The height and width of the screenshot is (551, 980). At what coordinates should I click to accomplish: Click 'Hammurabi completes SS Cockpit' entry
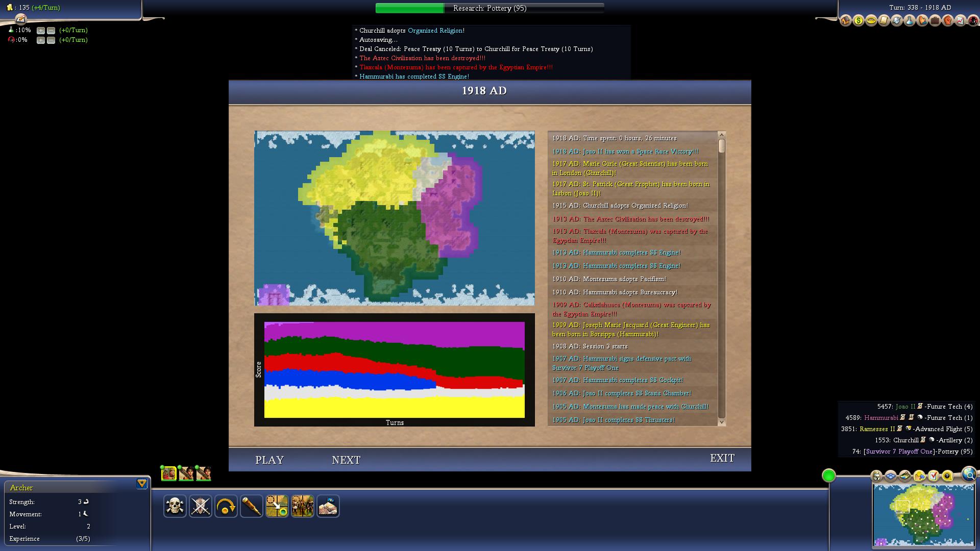tap(617, 380)
